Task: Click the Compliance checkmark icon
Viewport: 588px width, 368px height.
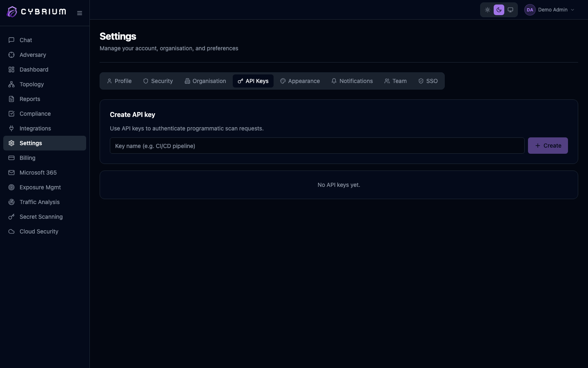Action: coord(11,114)
